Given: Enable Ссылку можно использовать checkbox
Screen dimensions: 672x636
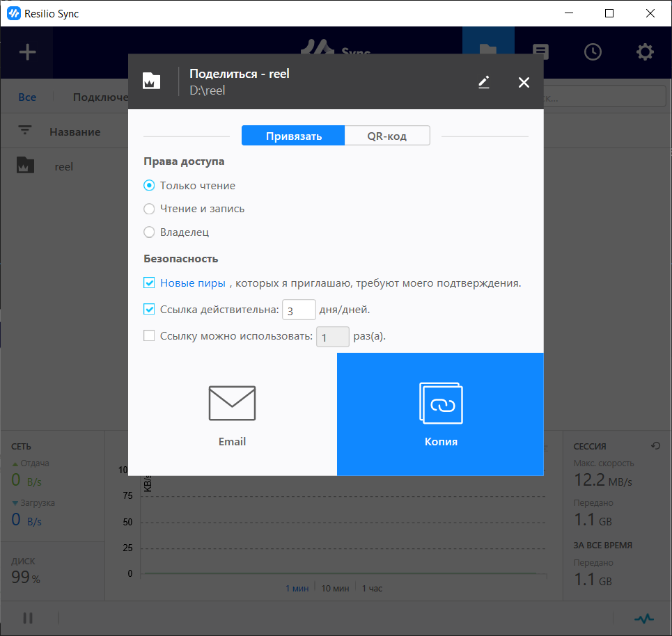Looking at the screenshot, I should point(149,336).
